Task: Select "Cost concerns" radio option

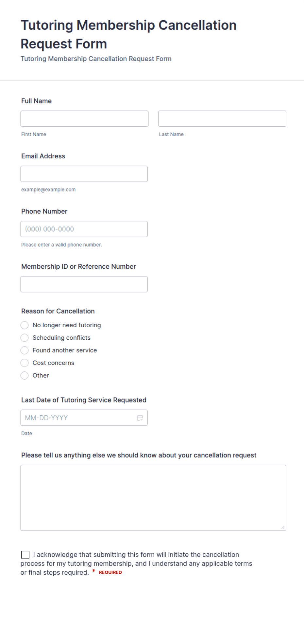Action: [25, 363]
